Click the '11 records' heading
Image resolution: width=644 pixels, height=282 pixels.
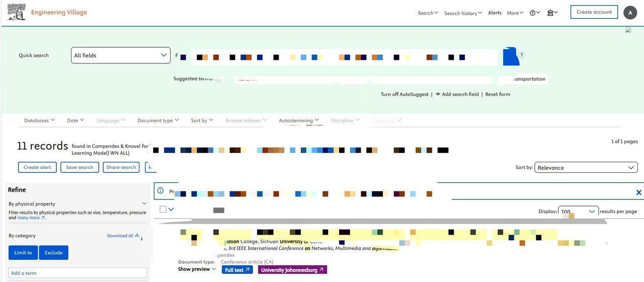click(42, 146)
